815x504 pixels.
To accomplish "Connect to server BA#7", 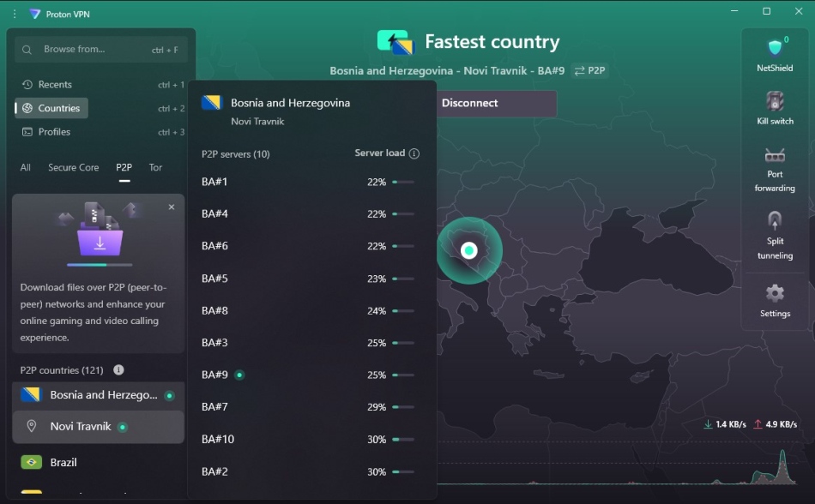I will point(311,407).
